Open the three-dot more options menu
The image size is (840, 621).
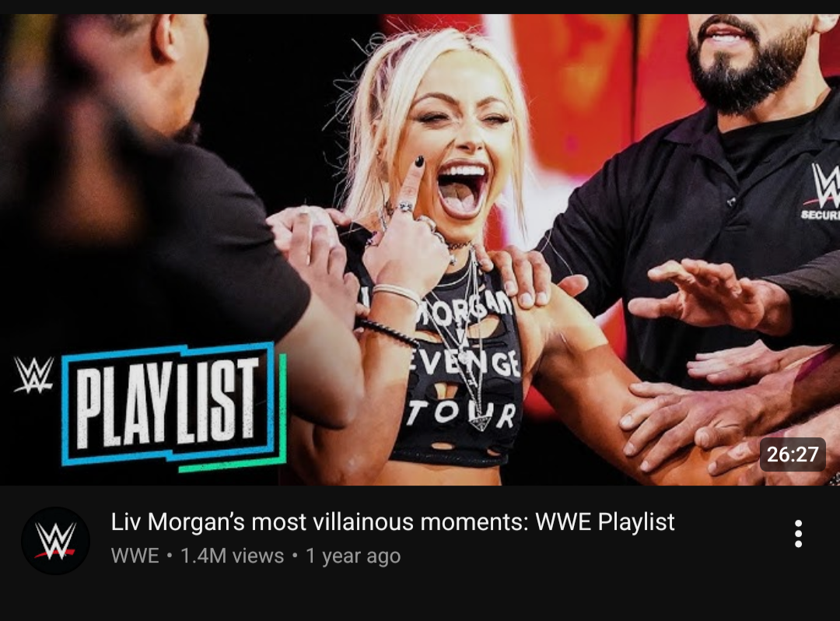coord(798,534)
